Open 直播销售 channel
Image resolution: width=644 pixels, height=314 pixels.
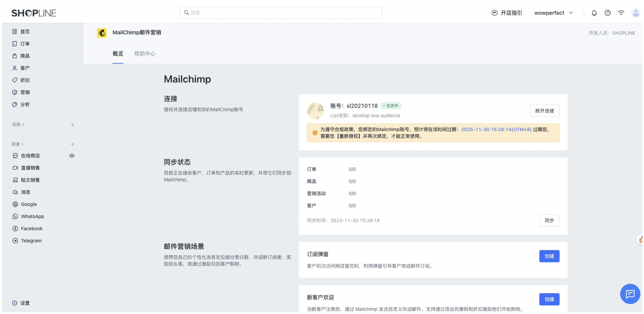point(26,168)
